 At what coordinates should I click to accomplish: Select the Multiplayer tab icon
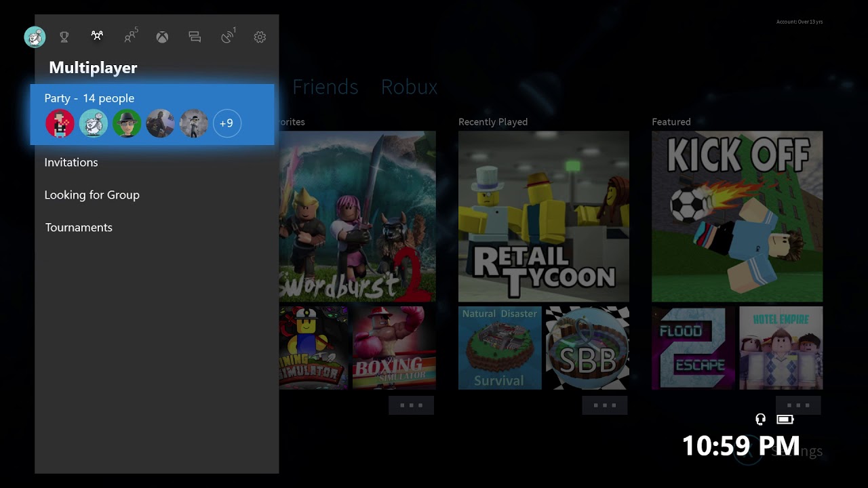point(97,36)
